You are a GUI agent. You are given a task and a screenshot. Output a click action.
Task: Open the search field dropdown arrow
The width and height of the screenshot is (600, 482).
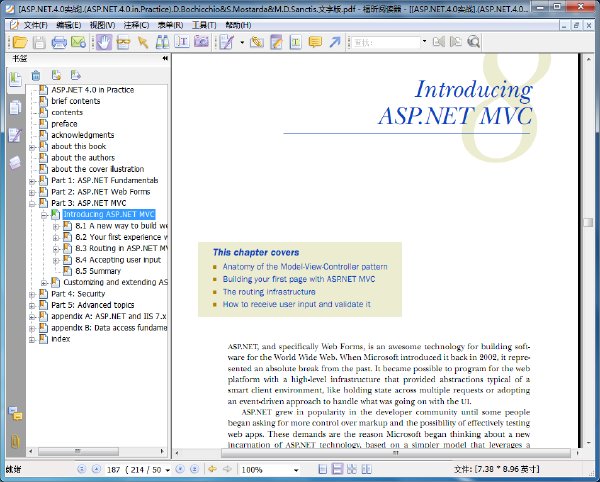coord(424,42)
